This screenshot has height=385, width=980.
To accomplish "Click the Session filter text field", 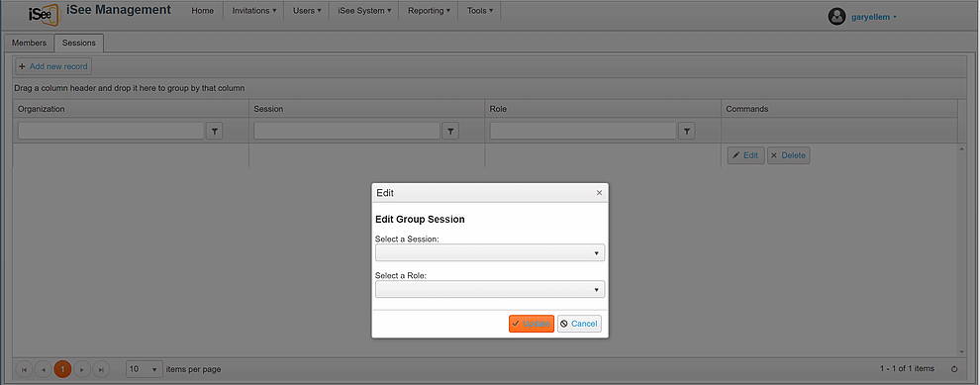I will [x=346, y=131].
